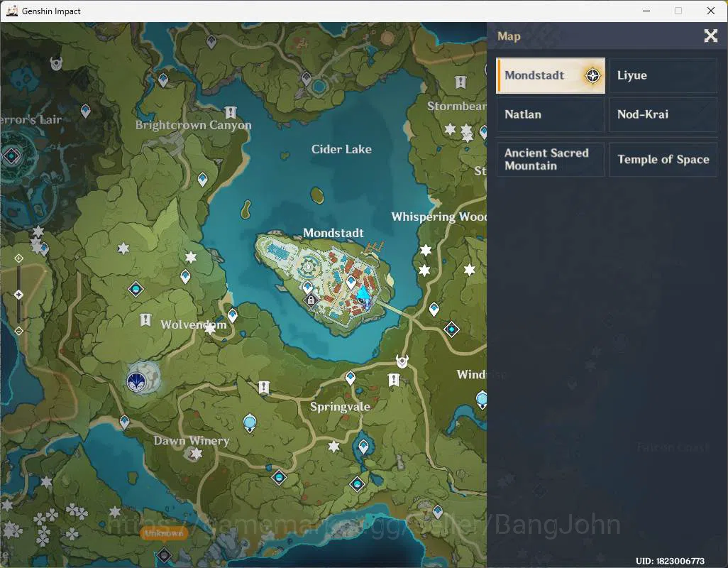Viewport: 728px width, 568px height.
Task: Select the Statue of the Seven icon
Action: click(x=138, y=381)
